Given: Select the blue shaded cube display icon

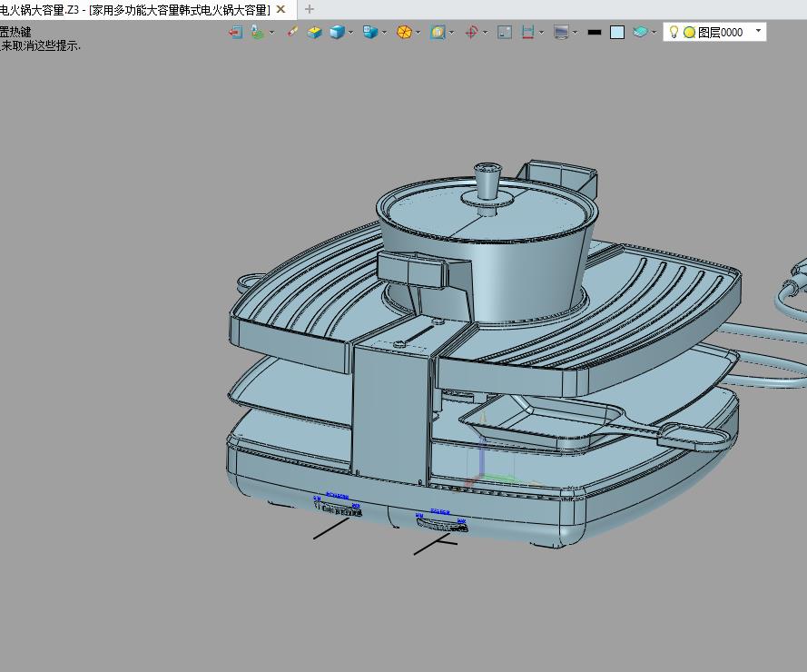Looking at the screenshot, I should pyautogui.click(x=337, y=32).
